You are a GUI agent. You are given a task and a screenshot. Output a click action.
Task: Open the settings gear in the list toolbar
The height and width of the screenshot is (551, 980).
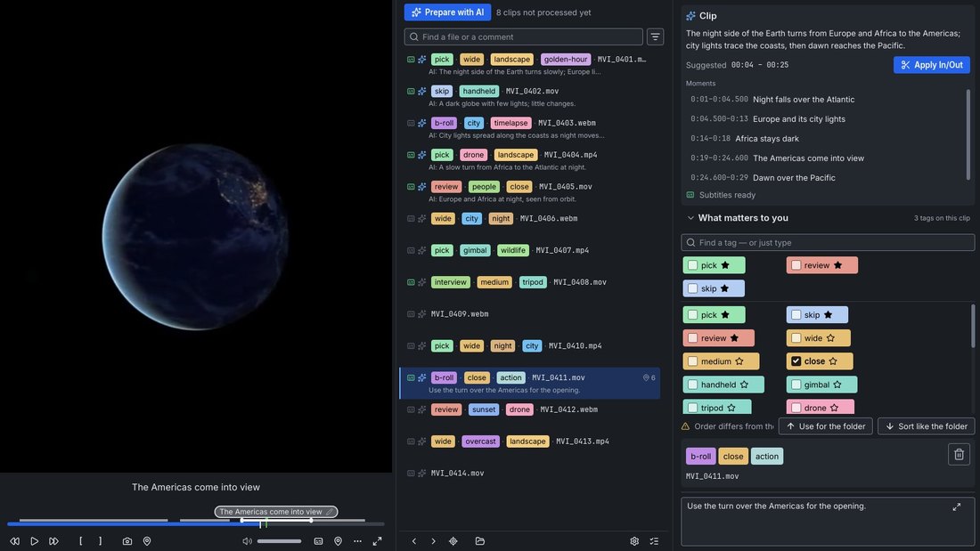[x=634, y=541]
